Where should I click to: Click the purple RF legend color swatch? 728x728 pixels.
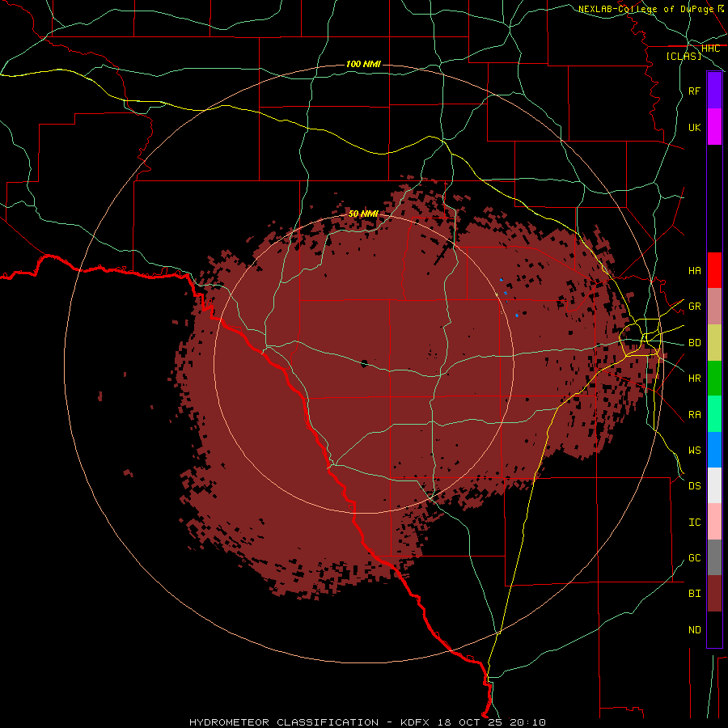(x=714, y=91)
